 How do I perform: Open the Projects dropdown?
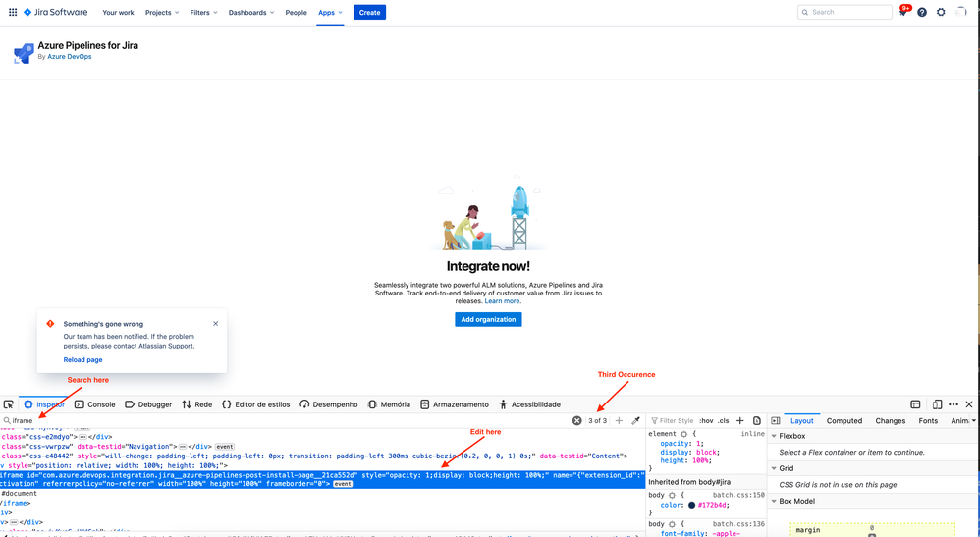click(162, 13)
